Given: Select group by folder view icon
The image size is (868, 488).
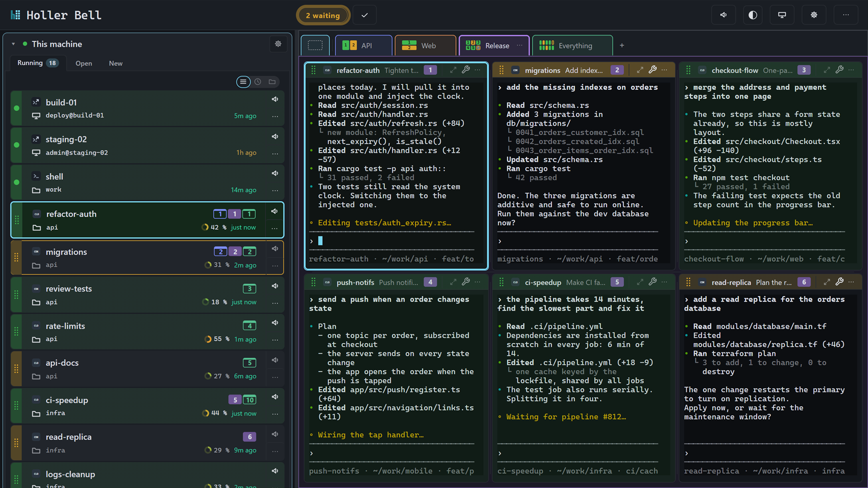Looking at the screenshot, I should point(272,82).
